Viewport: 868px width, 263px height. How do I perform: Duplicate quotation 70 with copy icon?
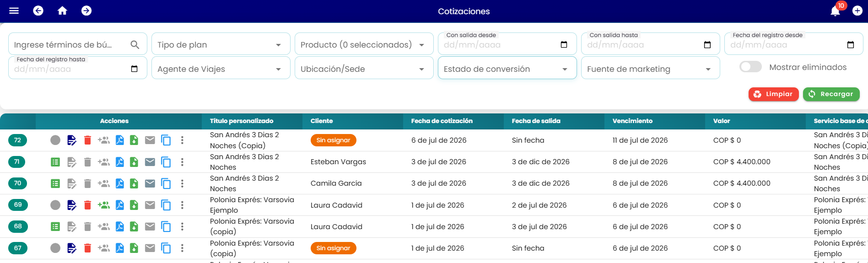coord(166,183)
